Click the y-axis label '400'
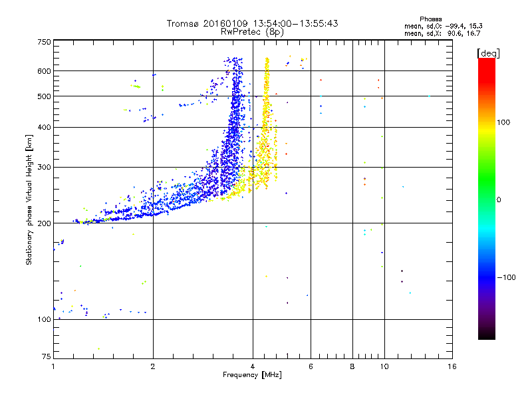Image resolution: width=532 pixels, height=399 pixels. (44, 128)
